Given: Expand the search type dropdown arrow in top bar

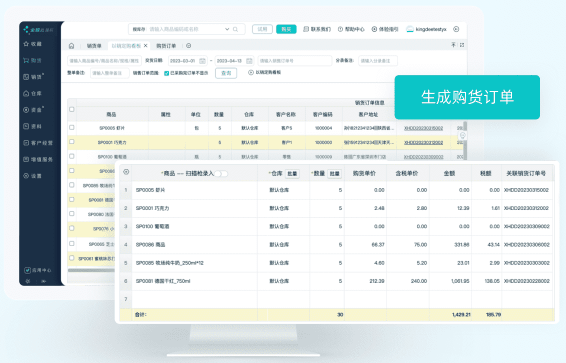Looking at the screenshot, I should (227, 29).
